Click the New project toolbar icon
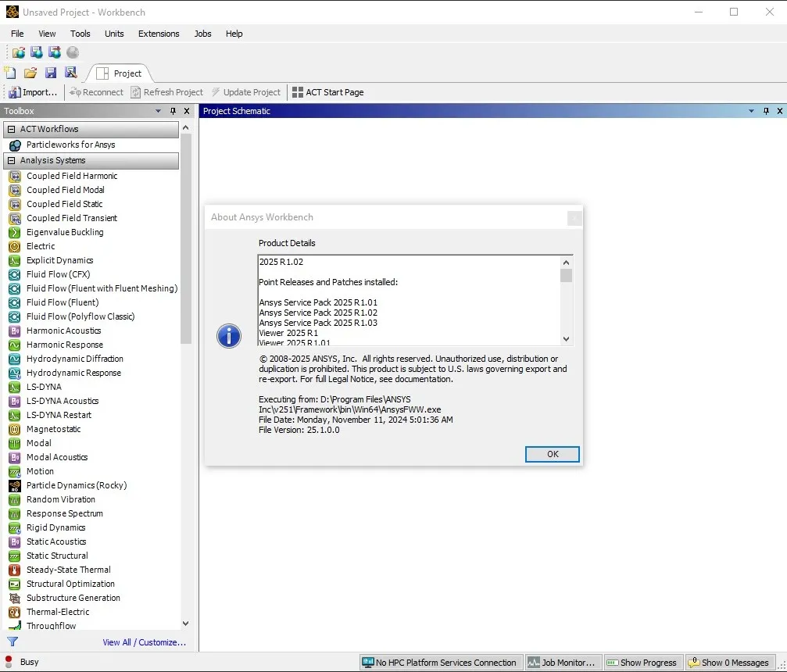 [10, 73]
